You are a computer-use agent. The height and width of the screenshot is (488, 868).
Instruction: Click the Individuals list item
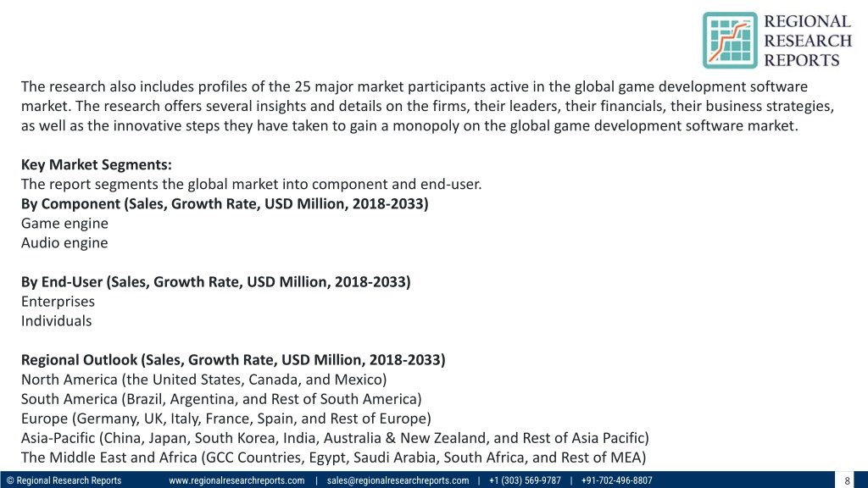57,321
